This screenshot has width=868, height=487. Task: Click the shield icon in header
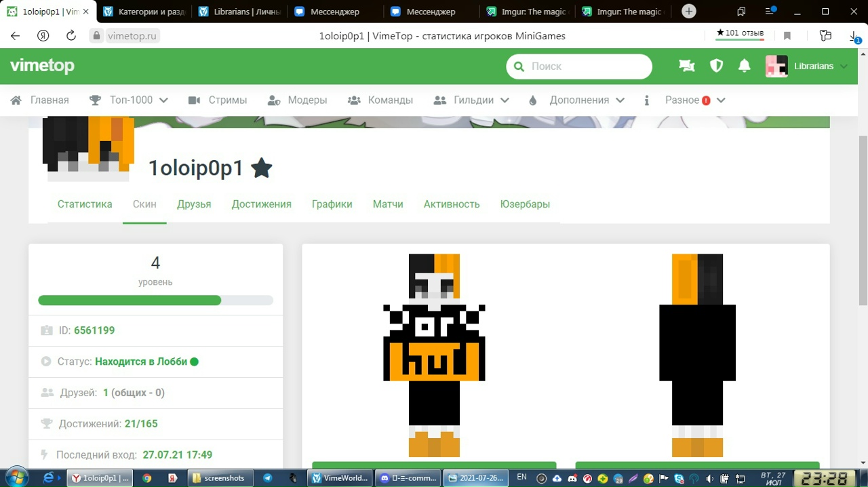pyautogui.click(x=716, y=66)
